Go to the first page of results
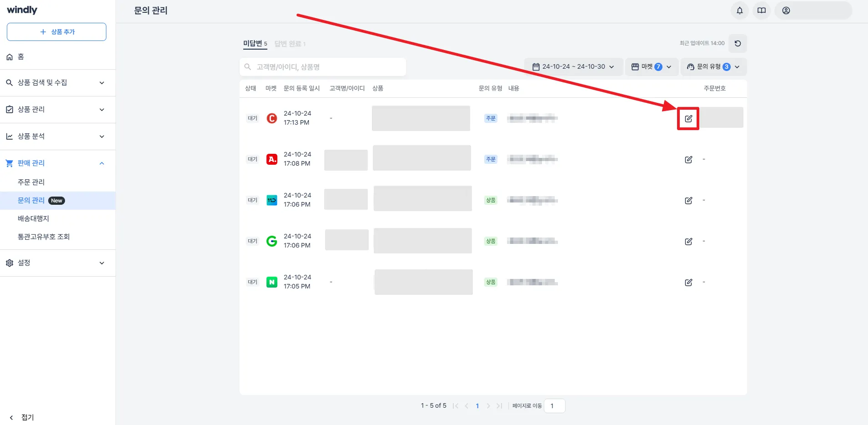 click(x=456, y=406)
